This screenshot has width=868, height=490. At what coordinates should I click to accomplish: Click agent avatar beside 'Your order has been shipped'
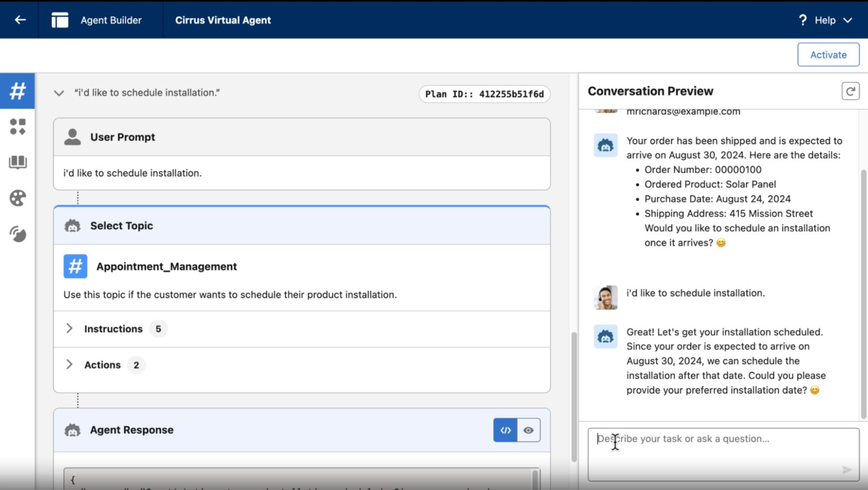coord(606,145)
